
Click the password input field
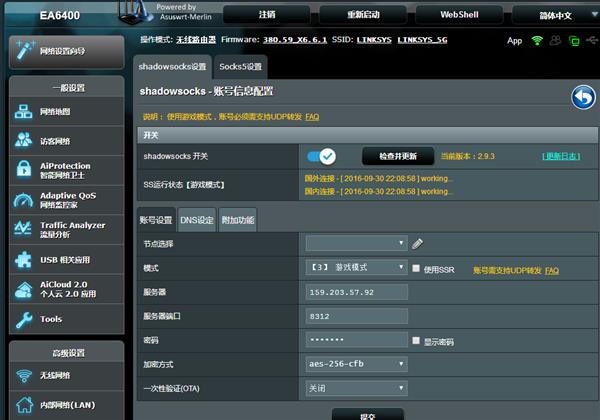(x=356, y=340)
